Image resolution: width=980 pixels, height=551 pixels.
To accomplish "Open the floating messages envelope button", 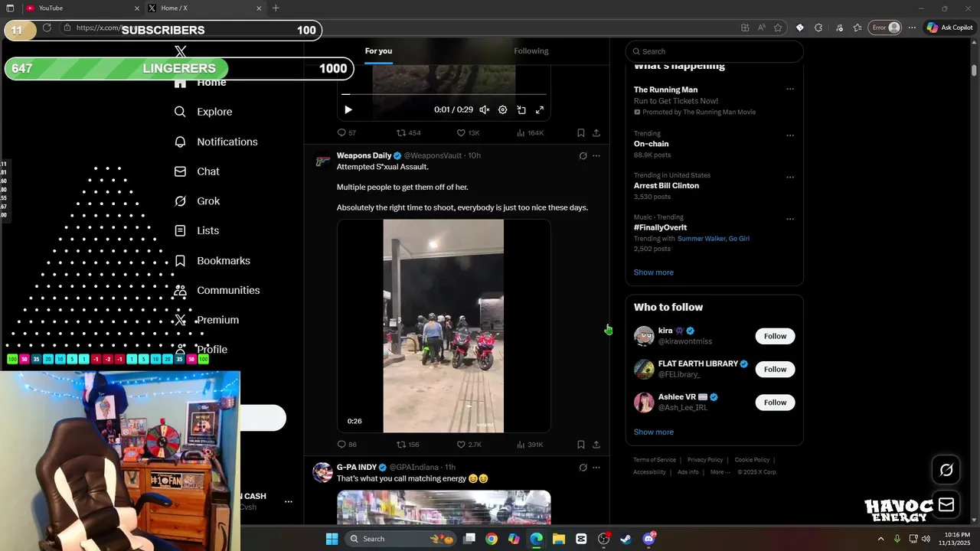I will tap(946, 504).
